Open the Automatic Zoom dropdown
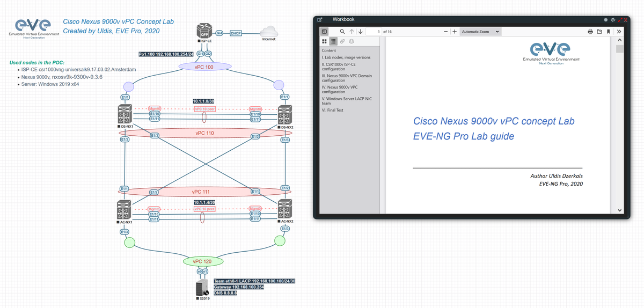 tap(480, 32)
